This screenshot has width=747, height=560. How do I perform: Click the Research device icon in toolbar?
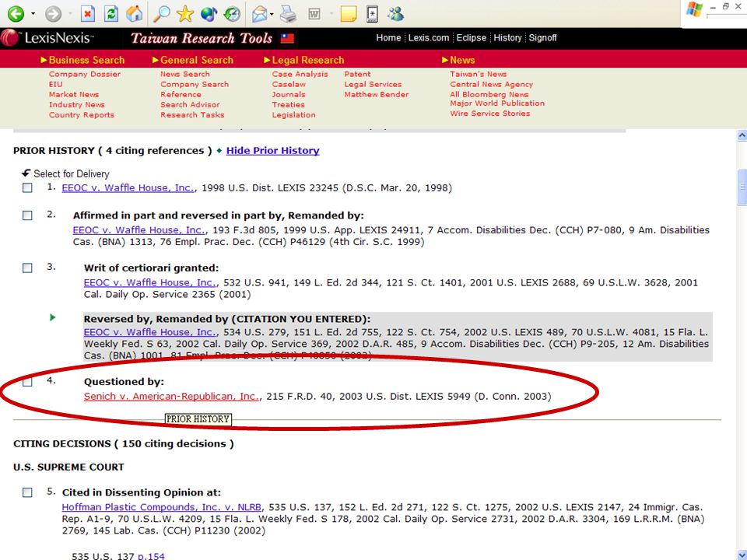[372, 14]
